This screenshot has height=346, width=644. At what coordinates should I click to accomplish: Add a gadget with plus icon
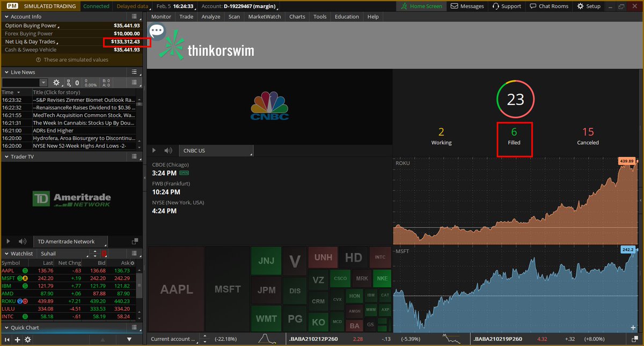pyautogui.click(x=18, y=340)
